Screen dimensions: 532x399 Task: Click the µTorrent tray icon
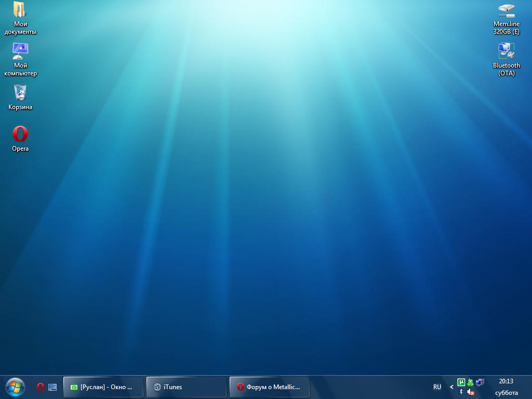click(x=461, y=382)
